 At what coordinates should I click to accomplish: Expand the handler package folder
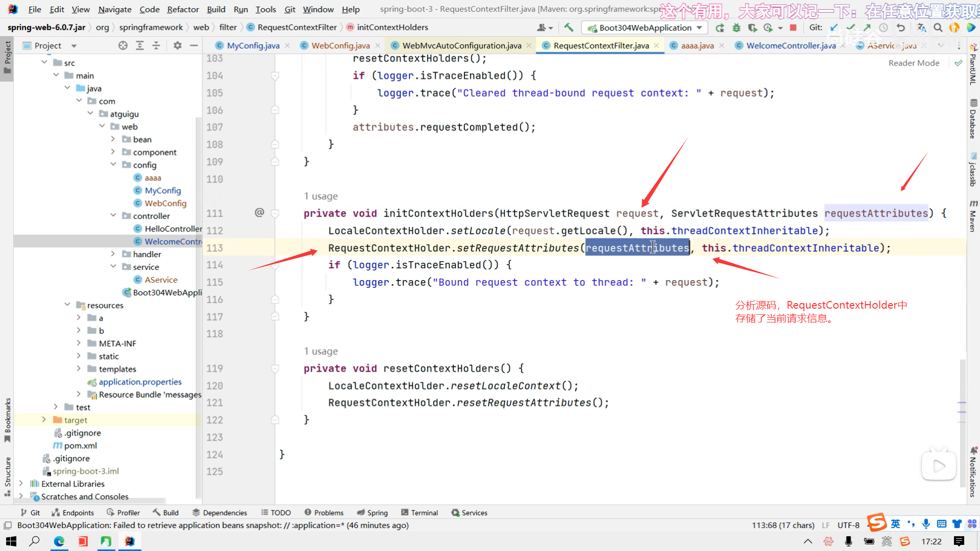[x=113, y=254]
